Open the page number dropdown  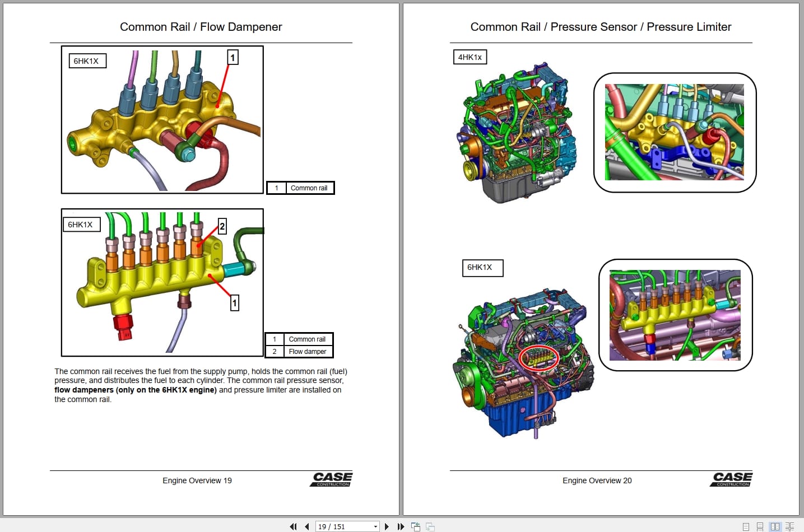pos(375,526)
